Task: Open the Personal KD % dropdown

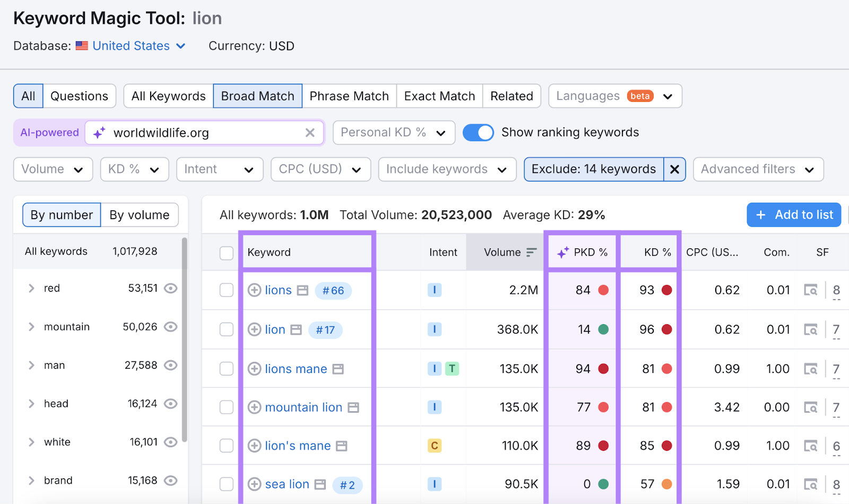Action: coord(394,133)
